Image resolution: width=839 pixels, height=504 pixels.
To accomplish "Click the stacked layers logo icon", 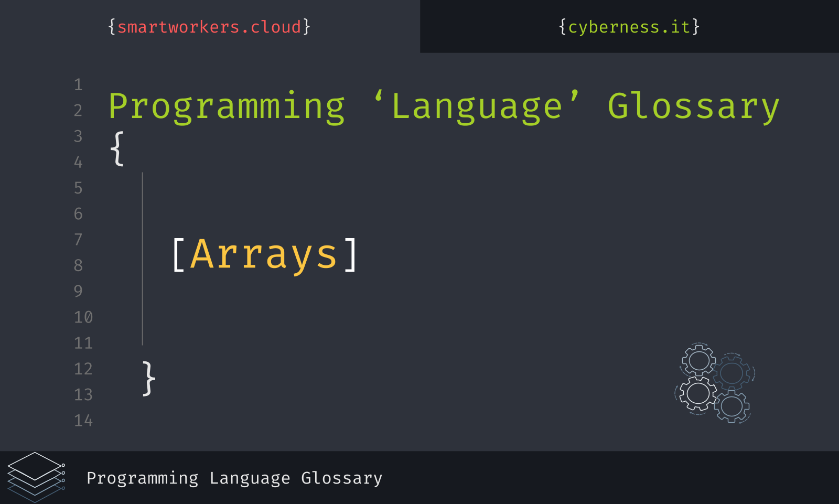I will point(36,477).
